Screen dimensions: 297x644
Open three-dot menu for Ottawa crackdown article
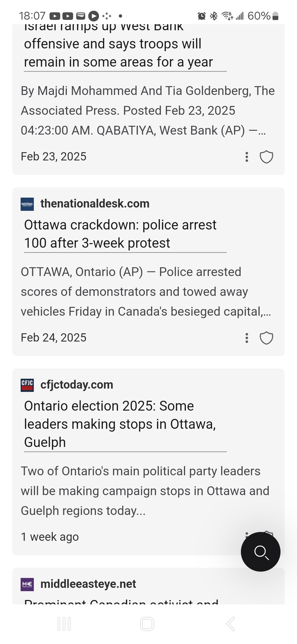[247, 338]
